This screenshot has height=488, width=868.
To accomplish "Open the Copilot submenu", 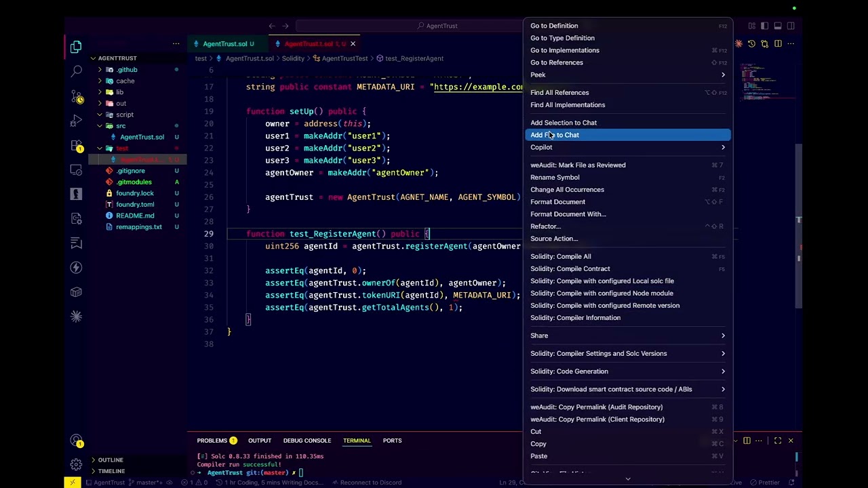I will click(x=628, y=147).
